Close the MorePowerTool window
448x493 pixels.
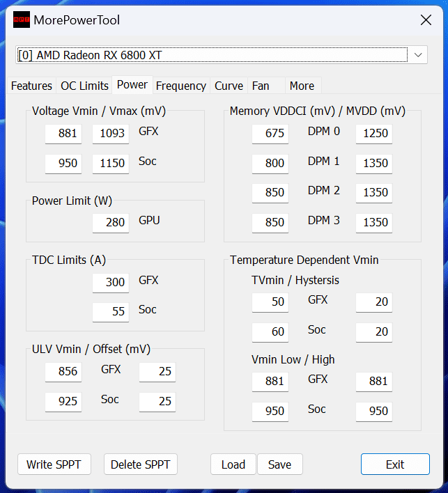(x=426, y=20)
